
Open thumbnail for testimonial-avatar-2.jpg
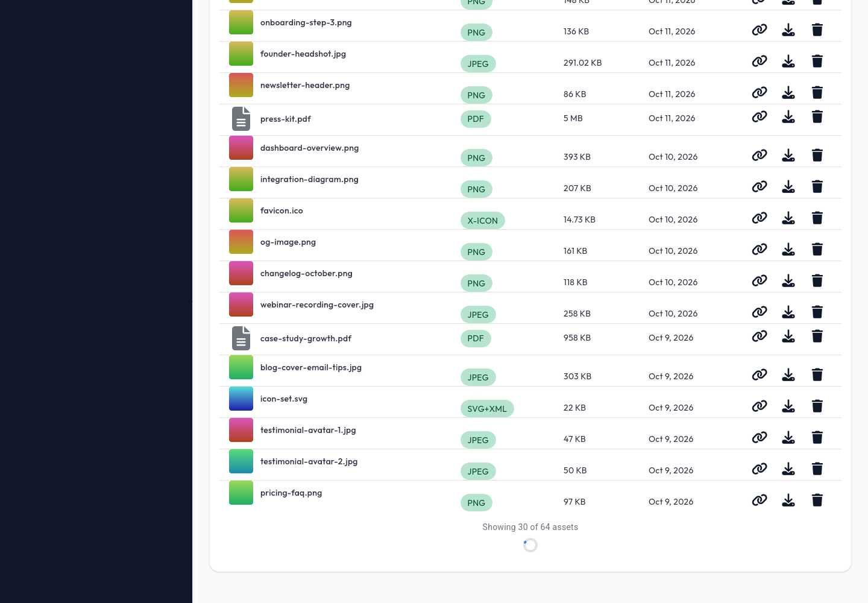point(241,461)
